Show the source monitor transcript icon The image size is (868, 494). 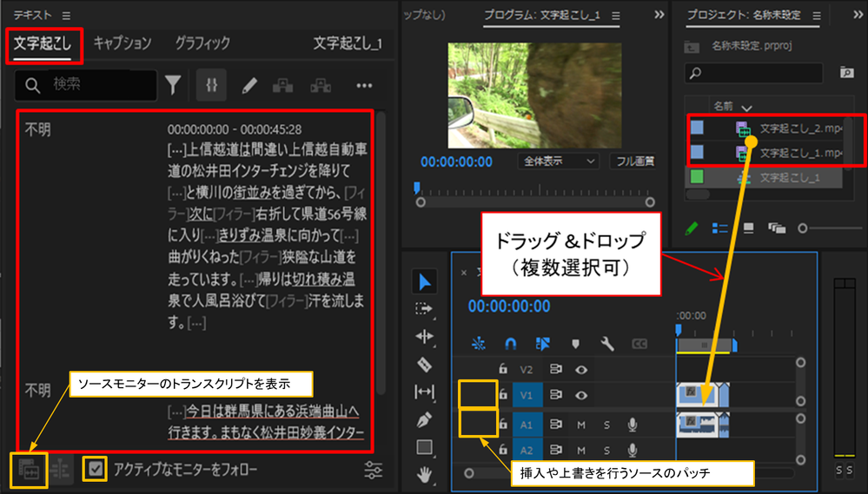(x=29, y=470)
